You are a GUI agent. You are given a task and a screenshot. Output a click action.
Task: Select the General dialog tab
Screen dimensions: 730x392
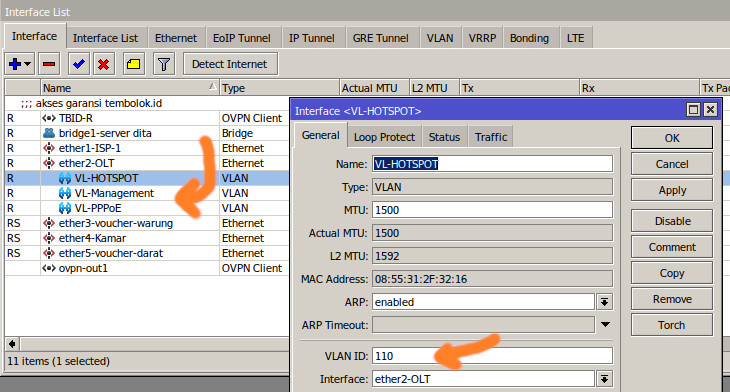[320, 135]
